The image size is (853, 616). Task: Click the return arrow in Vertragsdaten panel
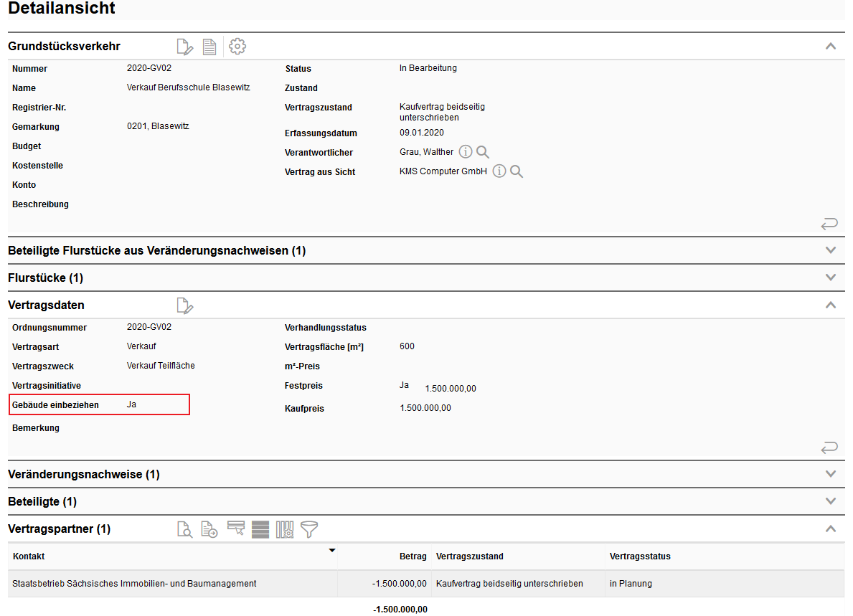pos(829,448)
